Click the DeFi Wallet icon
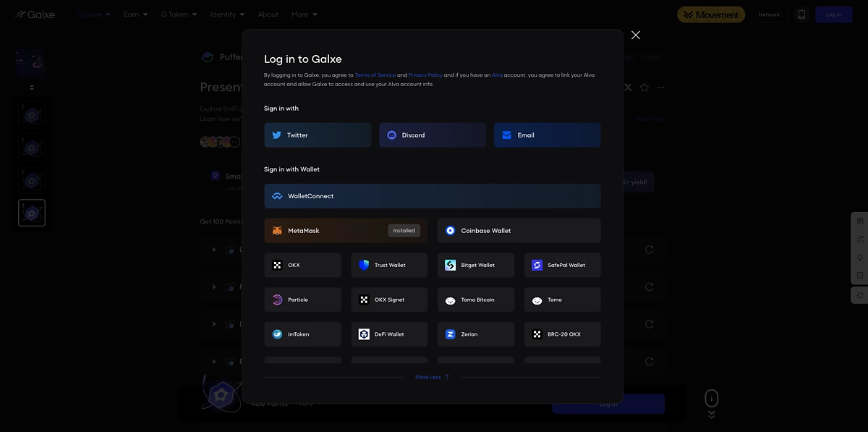The image size is (868, 432). pyautogui.click(x=364, y=334)
